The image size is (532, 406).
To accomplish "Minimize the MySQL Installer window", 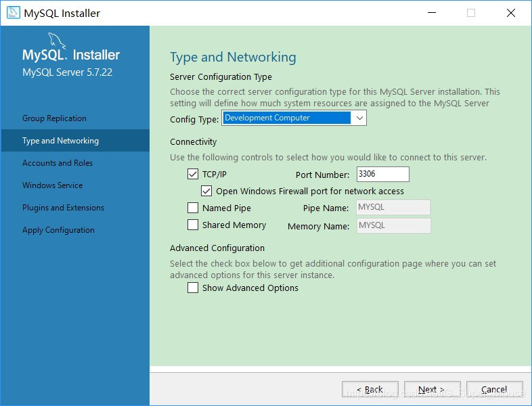I will [432, 13].
